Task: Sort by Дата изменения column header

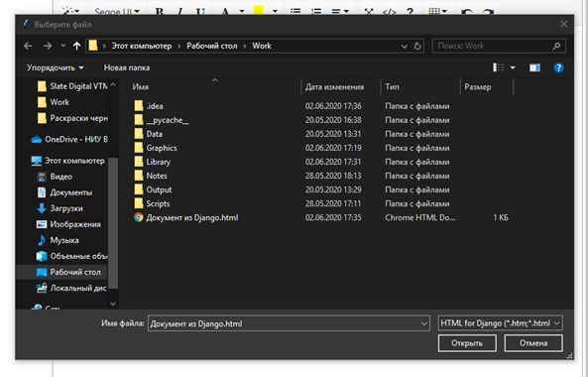Action: pyautogui.click(x=334, y=87)
